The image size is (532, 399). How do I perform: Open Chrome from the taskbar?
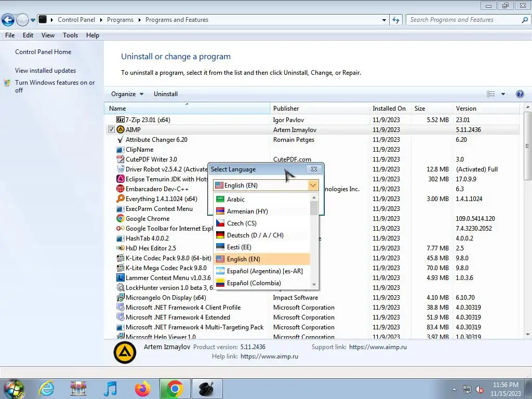pos(175,388)
